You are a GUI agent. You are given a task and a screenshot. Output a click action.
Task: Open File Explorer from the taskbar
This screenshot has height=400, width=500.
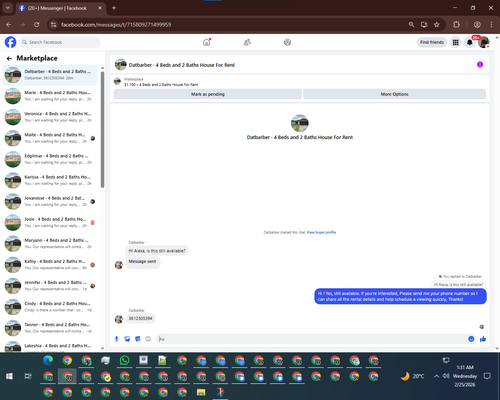point(201,392)
